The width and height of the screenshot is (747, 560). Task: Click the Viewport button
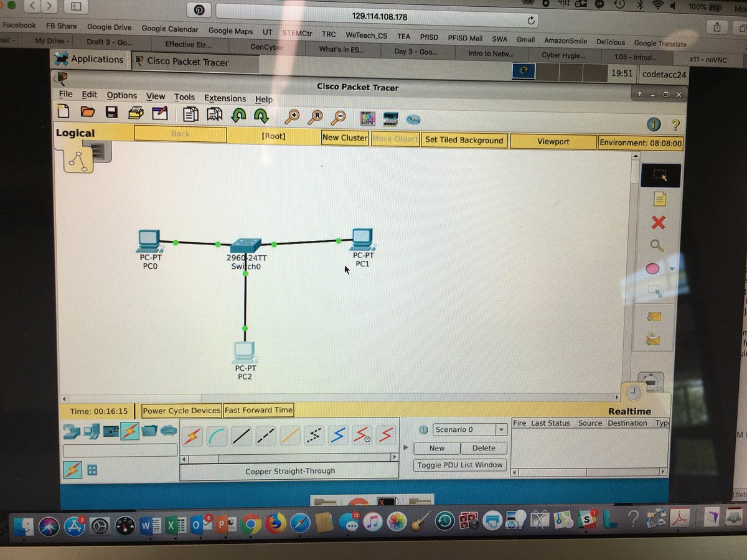click(x=553, y=141)
